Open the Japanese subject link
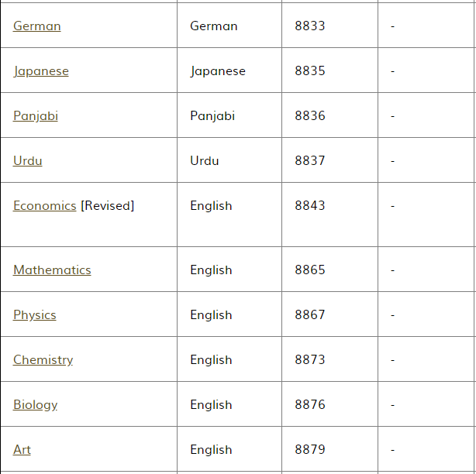Viewport: 476px width, 474px height. pyautogui.click(x=41, y=71)
